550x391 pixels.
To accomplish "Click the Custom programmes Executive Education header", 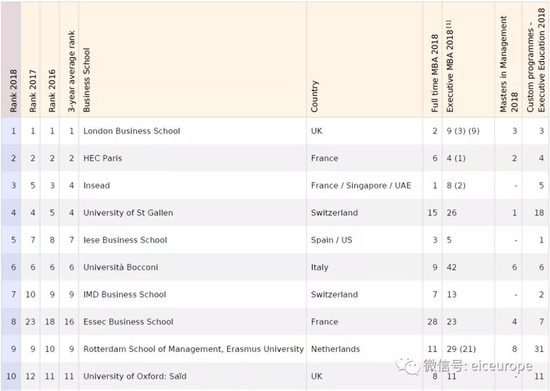I will [x=536, y=60].
